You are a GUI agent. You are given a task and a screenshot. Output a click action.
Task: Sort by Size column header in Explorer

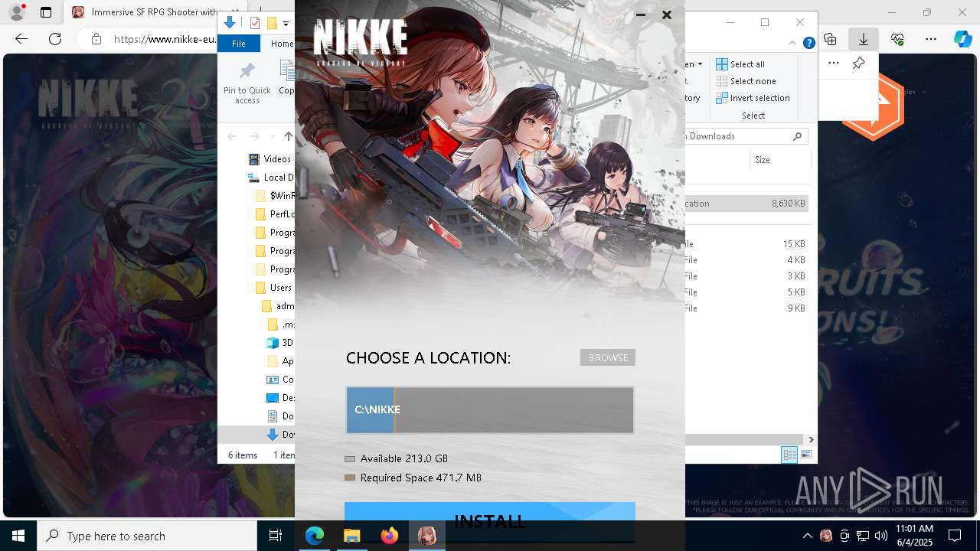[779, 160]
